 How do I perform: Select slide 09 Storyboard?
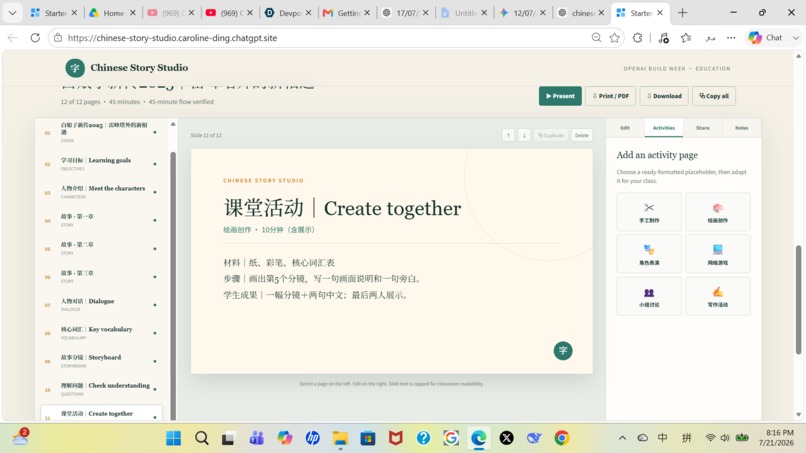(101, 361)
